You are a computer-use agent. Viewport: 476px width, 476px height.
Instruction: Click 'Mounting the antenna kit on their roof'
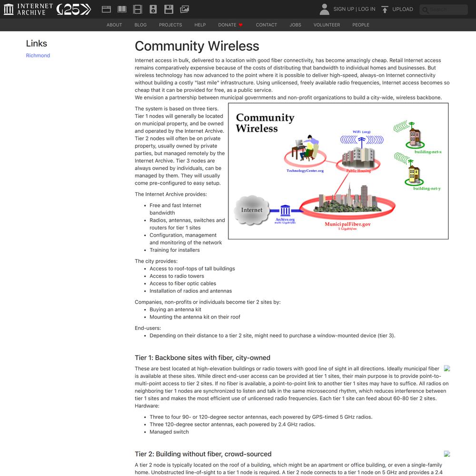click(195, 317)
